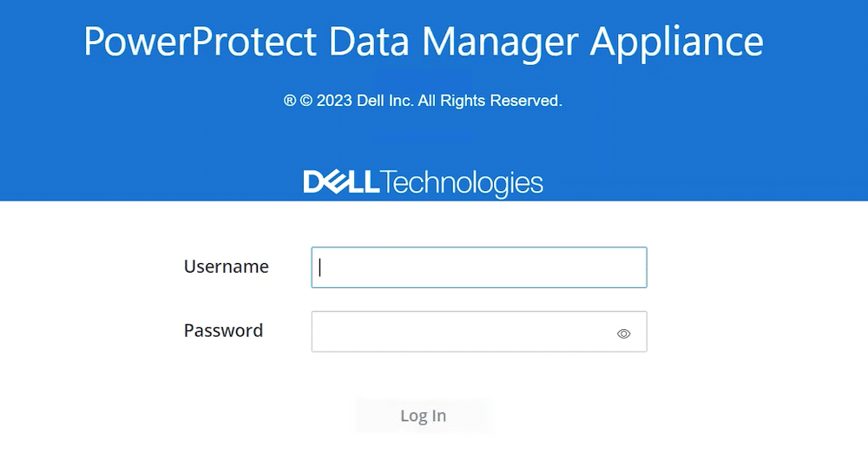Click the blinking text cursor in Username
This screenshot has width=868, height=461.
(x=320, y=267)
